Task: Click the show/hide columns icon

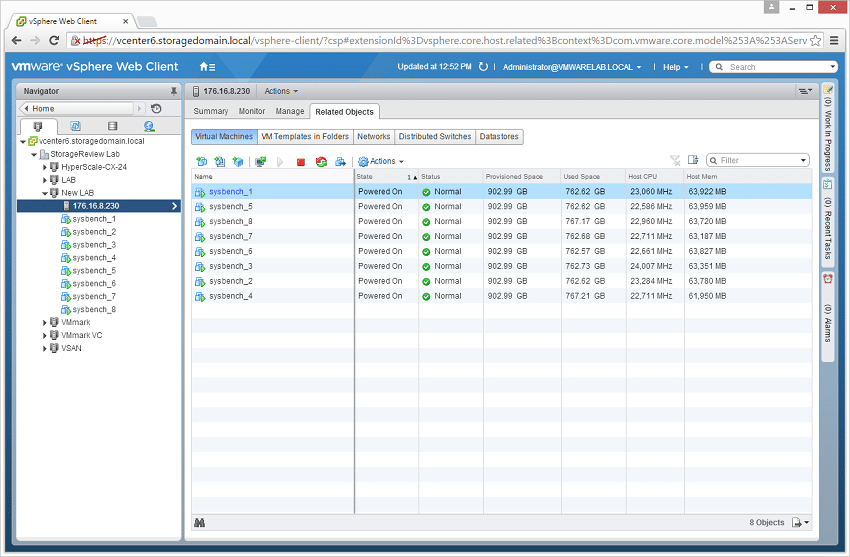Action: (693, 160)
